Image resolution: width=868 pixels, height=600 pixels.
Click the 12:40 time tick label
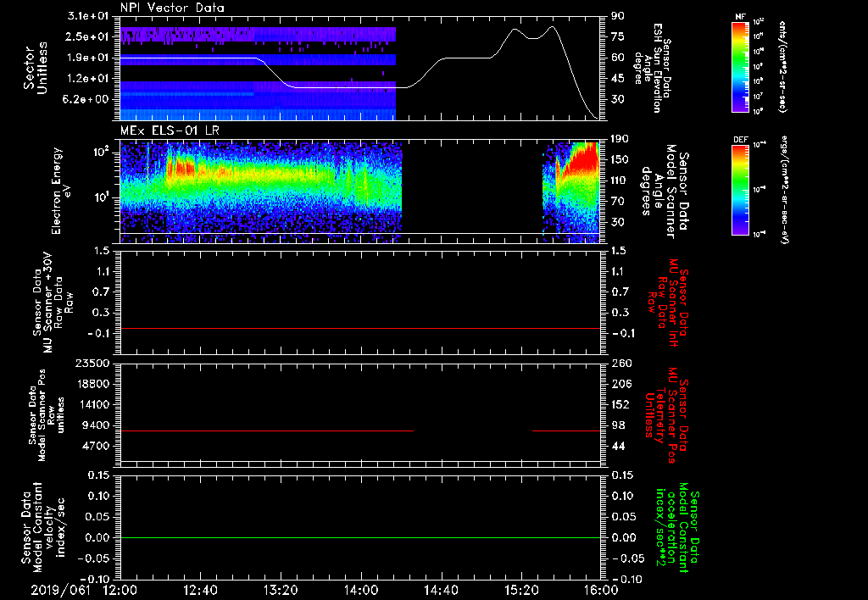[x=200, y=590]
